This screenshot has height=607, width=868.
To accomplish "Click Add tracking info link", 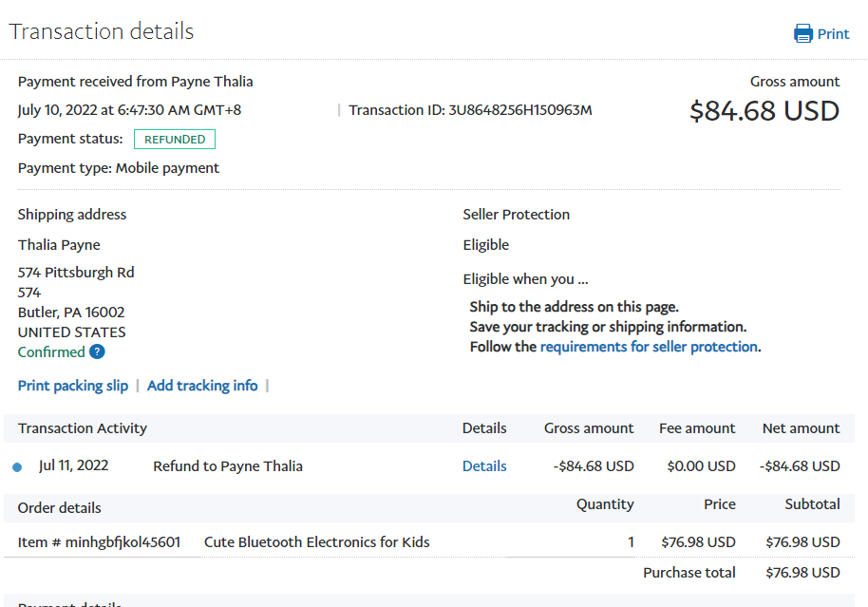I will [202, 386].
